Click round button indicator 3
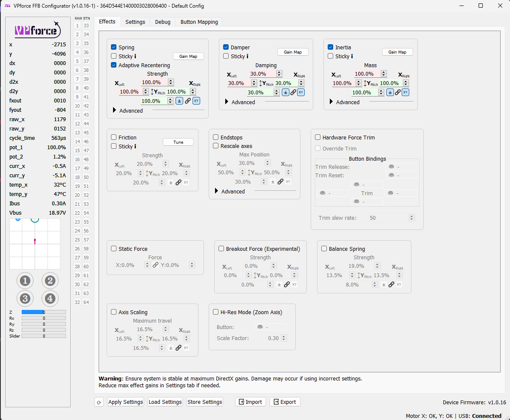The height and width of the screenshot is (420, 510). pos(25,298)
